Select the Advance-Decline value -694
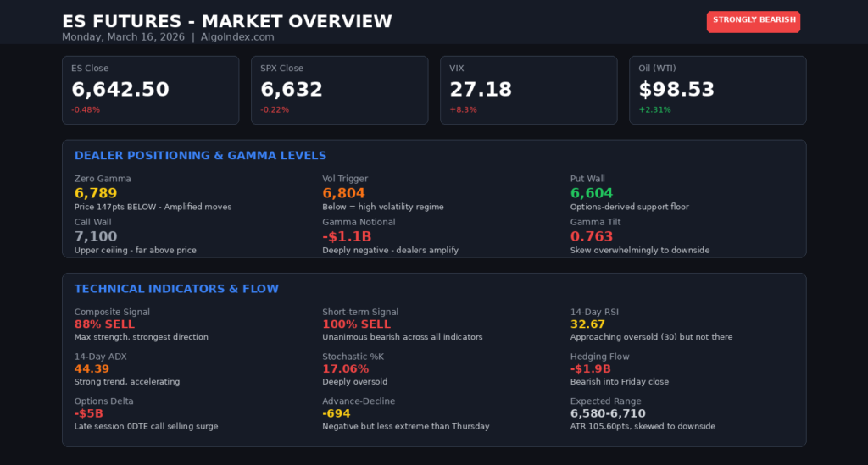 coord(336,413)
